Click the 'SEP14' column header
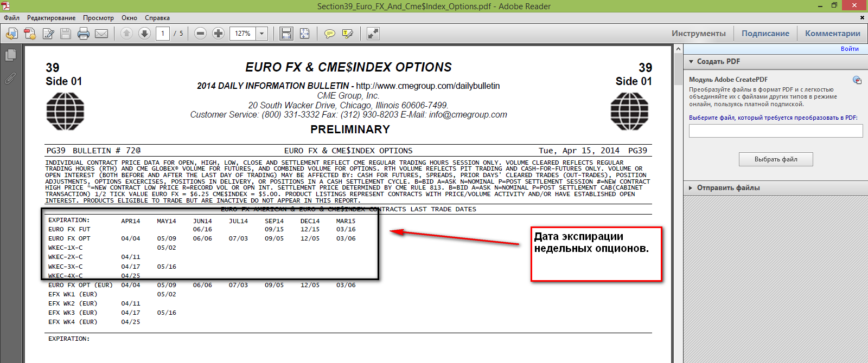The width and height of the screenshot is (868, 363). point(274,221)
